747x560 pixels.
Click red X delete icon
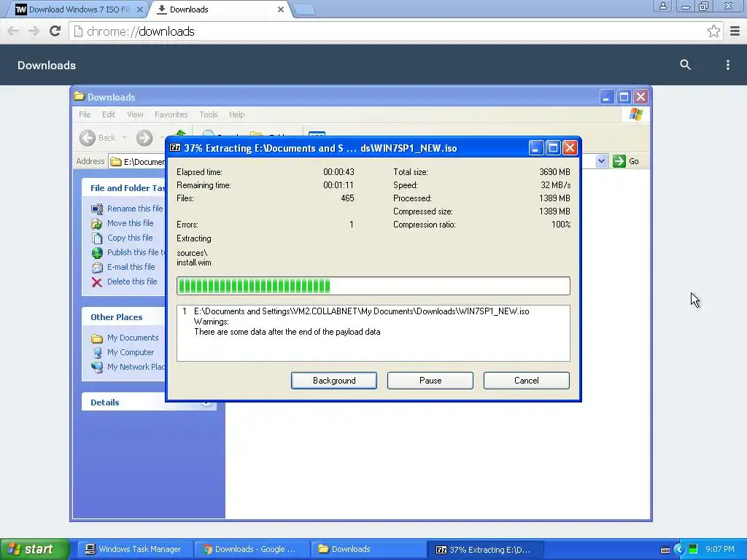click(x=97, y=282)
